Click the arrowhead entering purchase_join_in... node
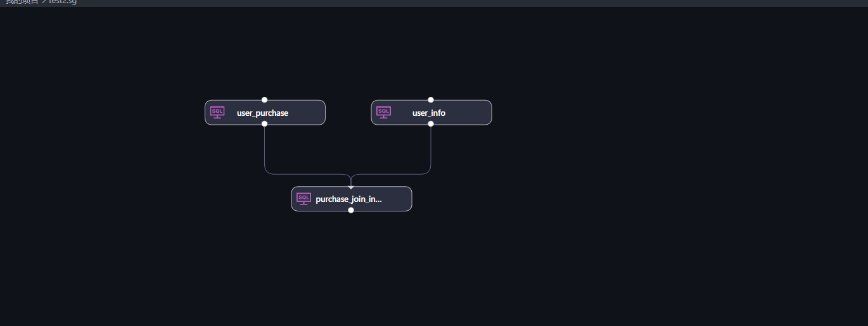868x326 pixels. (351, 186)
